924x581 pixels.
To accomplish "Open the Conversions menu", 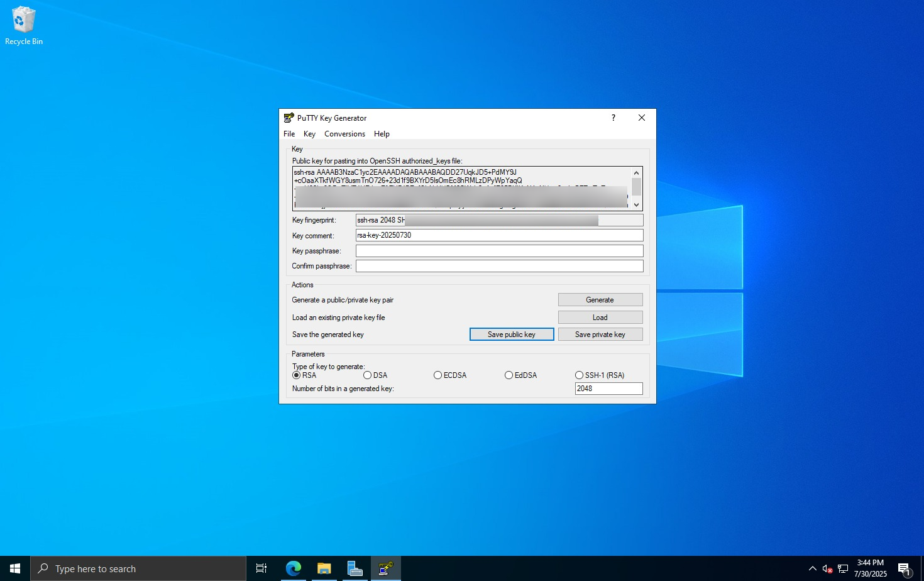I will tap(344, 133).
